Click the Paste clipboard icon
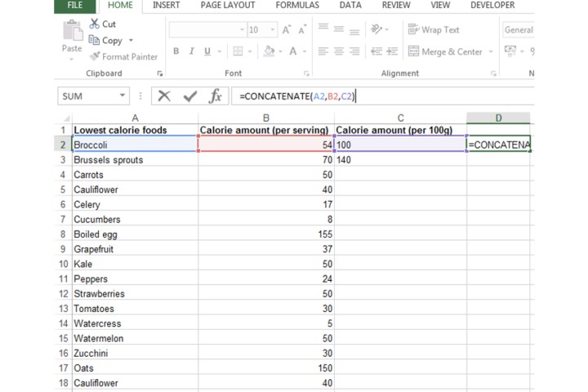 73,31
